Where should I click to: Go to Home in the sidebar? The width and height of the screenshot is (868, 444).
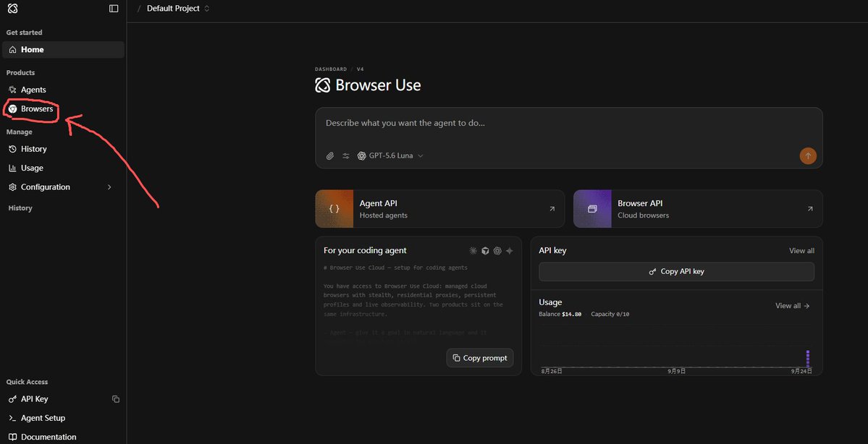coord(64,50)
